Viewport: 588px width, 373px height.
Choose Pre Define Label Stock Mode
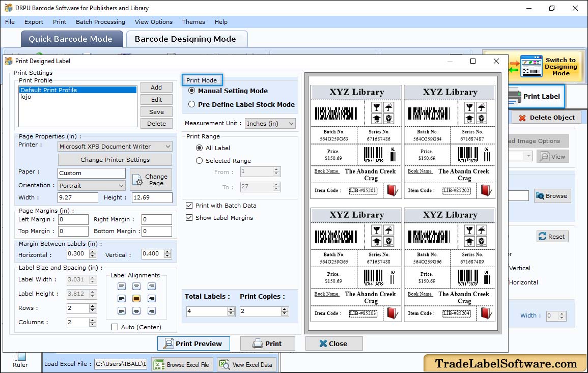[191, 105]
